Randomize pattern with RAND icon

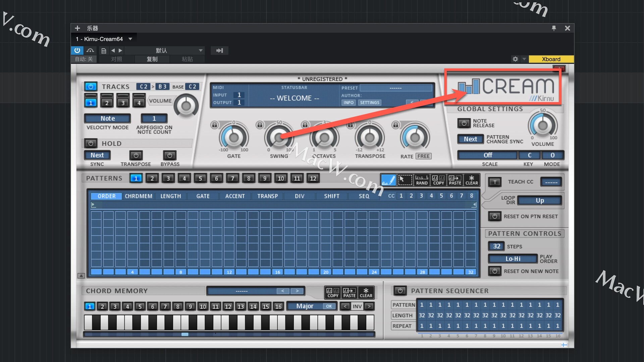coord(422,180)
